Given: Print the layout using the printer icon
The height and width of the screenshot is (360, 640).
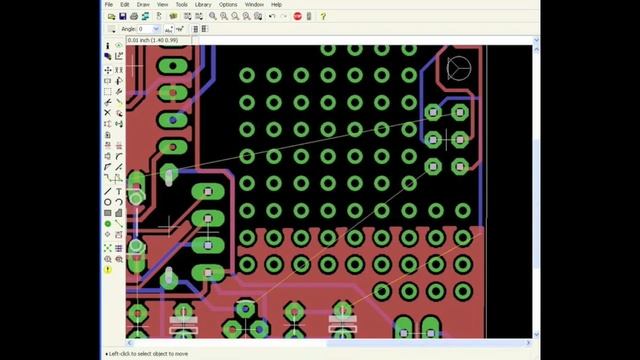Looking at the screenshot, I should (134, 16).
